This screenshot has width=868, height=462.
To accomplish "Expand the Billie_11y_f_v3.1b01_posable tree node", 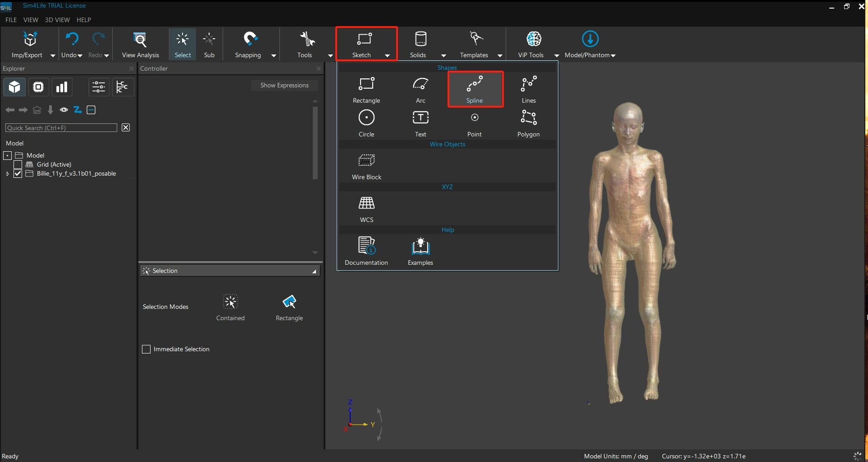I will (7, 173).
